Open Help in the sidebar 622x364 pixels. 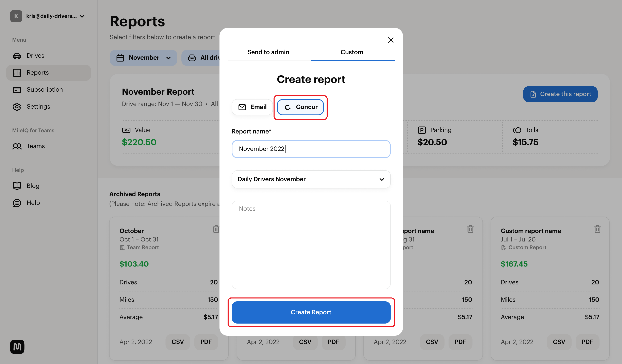click(48, 203)
